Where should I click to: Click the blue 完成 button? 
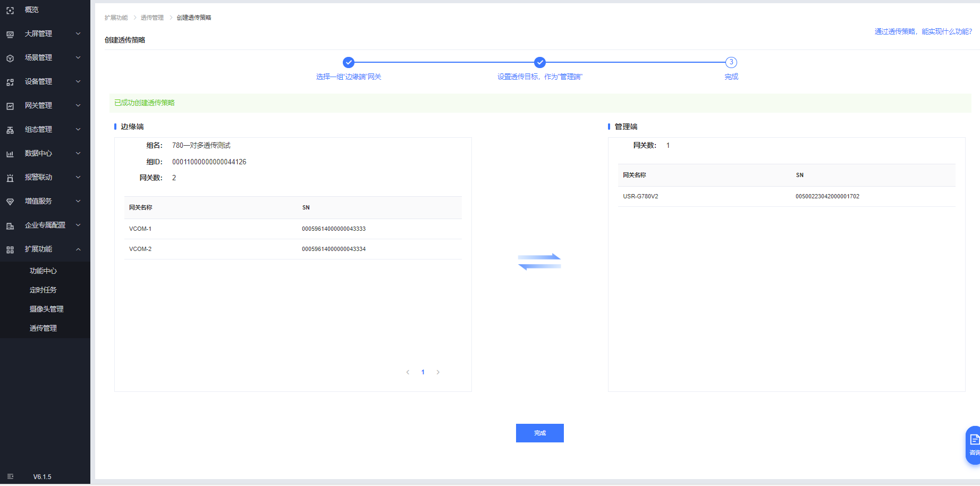tap(539, 433)
